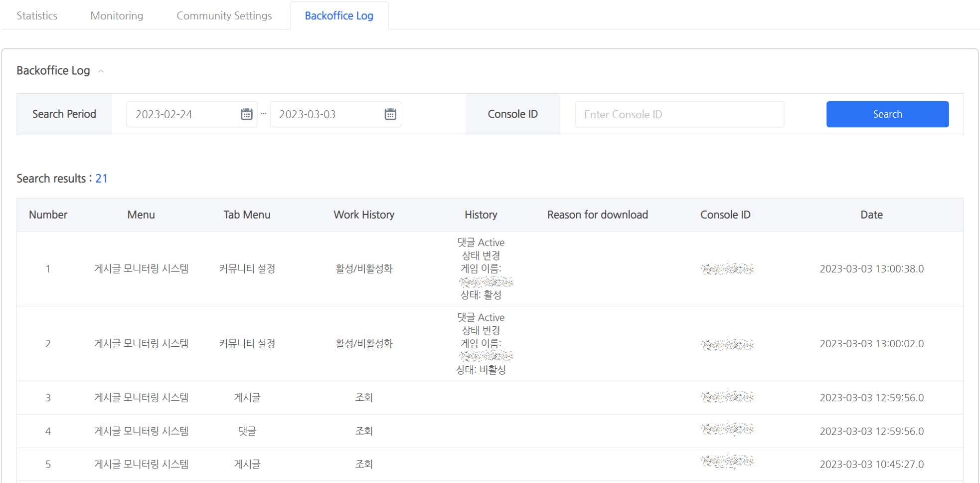Select the Backoffice Log tab
The width and height of the screenshot is (980, 483).
coord(339,15)
